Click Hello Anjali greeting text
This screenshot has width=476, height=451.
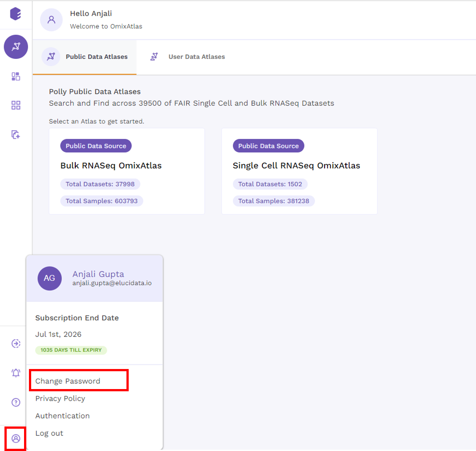(91, 14)
